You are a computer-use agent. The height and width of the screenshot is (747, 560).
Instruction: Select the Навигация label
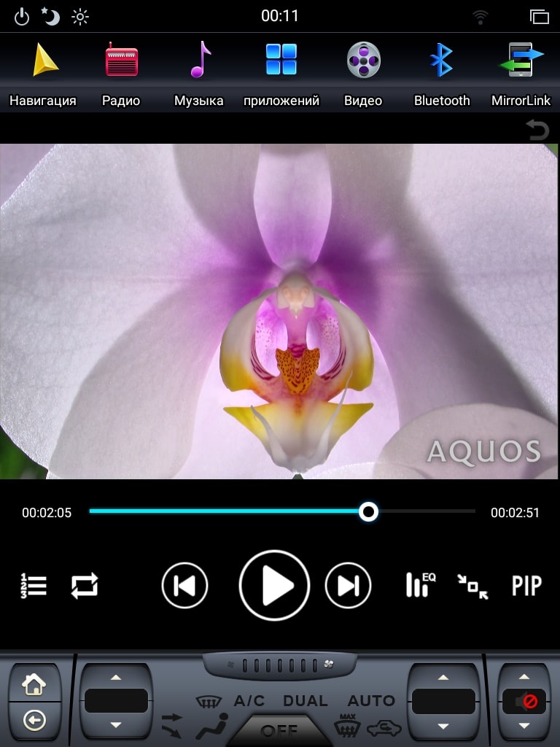click(x=43, y=101)
